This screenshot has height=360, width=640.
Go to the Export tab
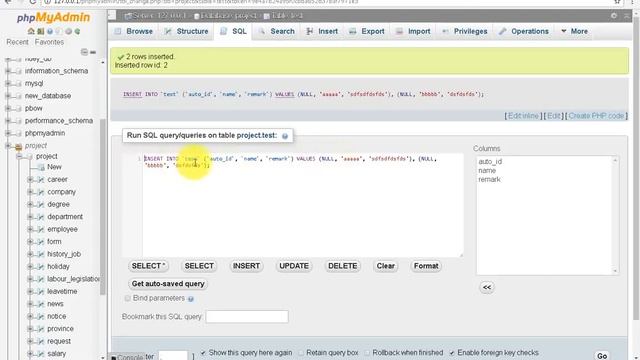(367, 31)
